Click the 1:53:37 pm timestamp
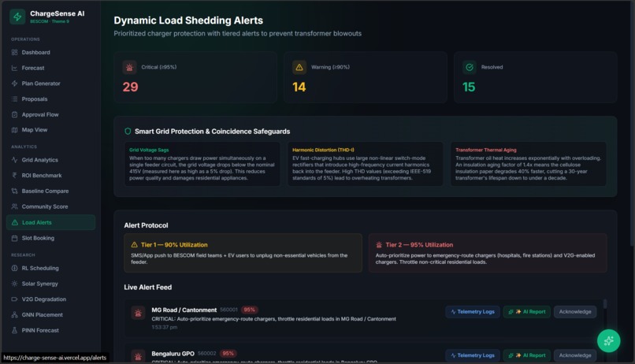This screenshot has height=364, width=635. 165,327
